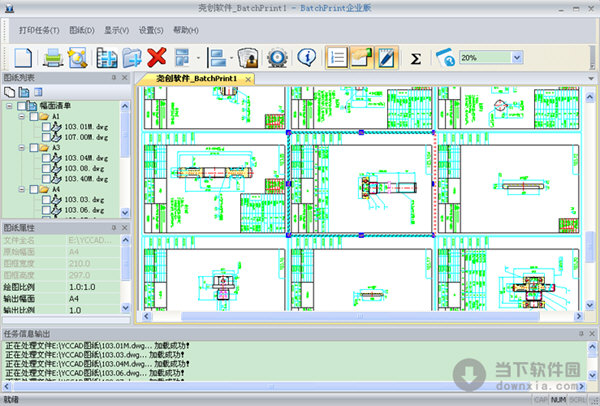Open the 打印任务(T) menu
600x406 pixels.
pyautogui.click(x=39, y=30)
